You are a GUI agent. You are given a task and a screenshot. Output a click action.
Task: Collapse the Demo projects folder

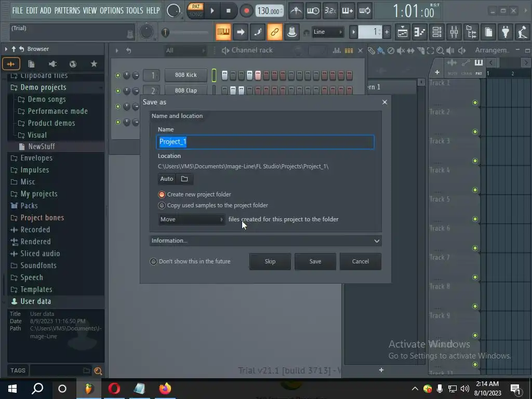[x=43, y=87]
